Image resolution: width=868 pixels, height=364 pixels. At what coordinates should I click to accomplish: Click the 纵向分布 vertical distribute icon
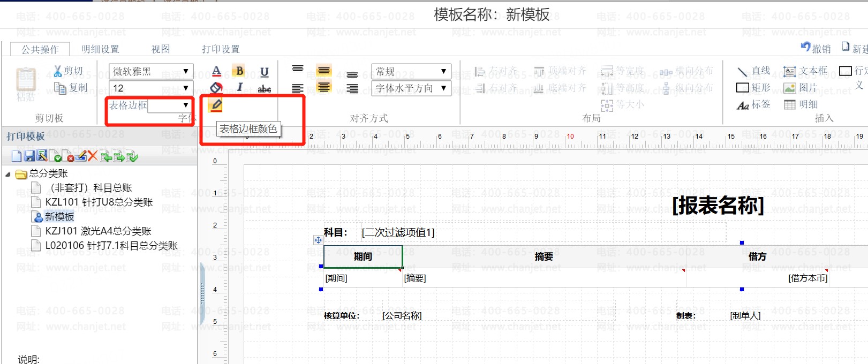[x=666, y=88]
